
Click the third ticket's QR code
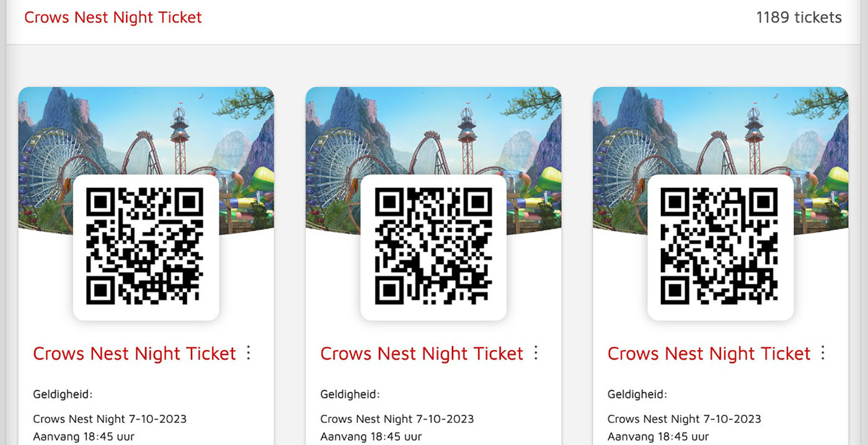[x=720, y=247]
